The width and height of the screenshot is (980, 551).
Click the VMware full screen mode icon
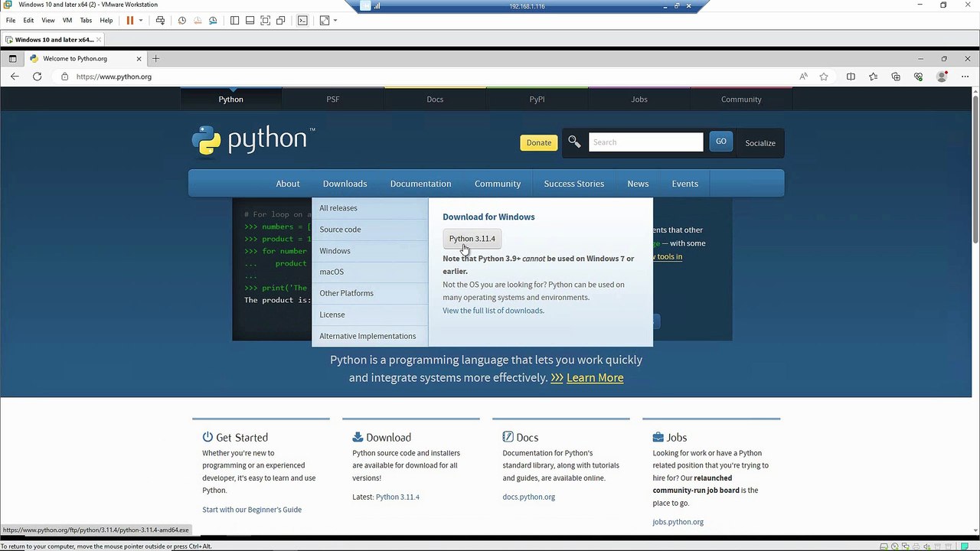click(265, 21)
